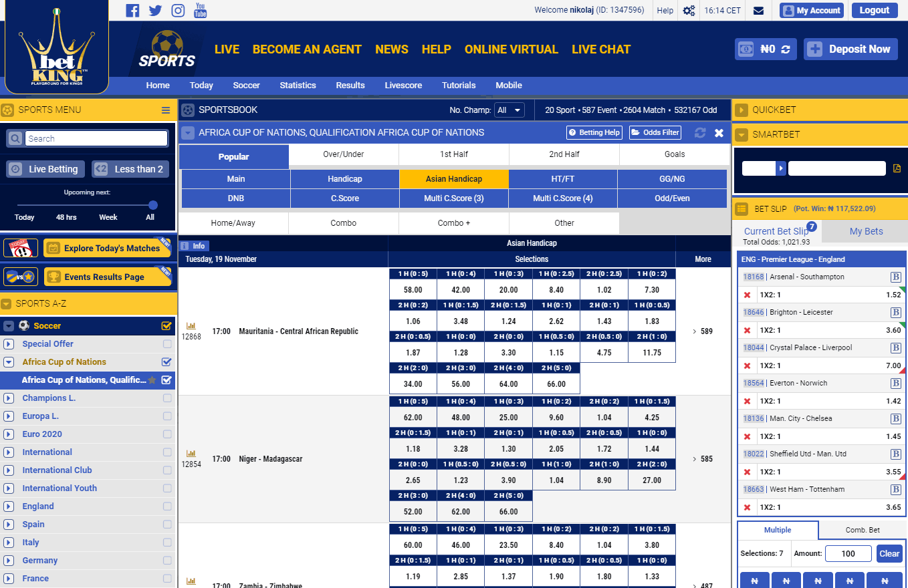Open the Facebook page icon

[x=132, y=10]
